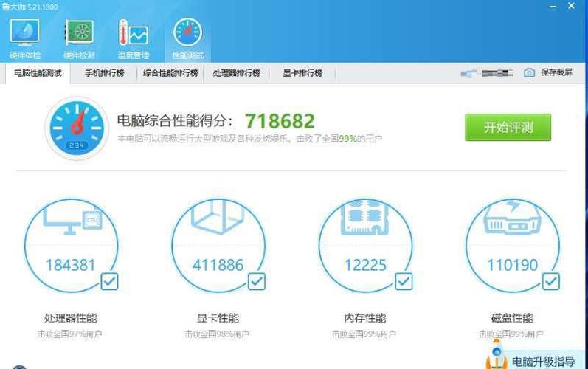Click the 保存截屏 save screenshot link
Viewport: 588px width, 369px height.
pyautogui.click(x=556, y=72)
